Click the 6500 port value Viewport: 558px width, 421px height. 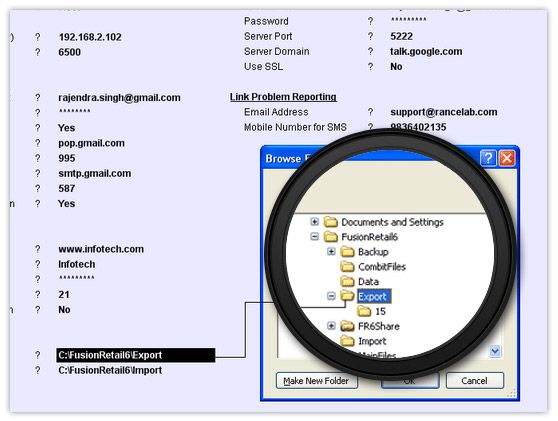pos(69,52)
